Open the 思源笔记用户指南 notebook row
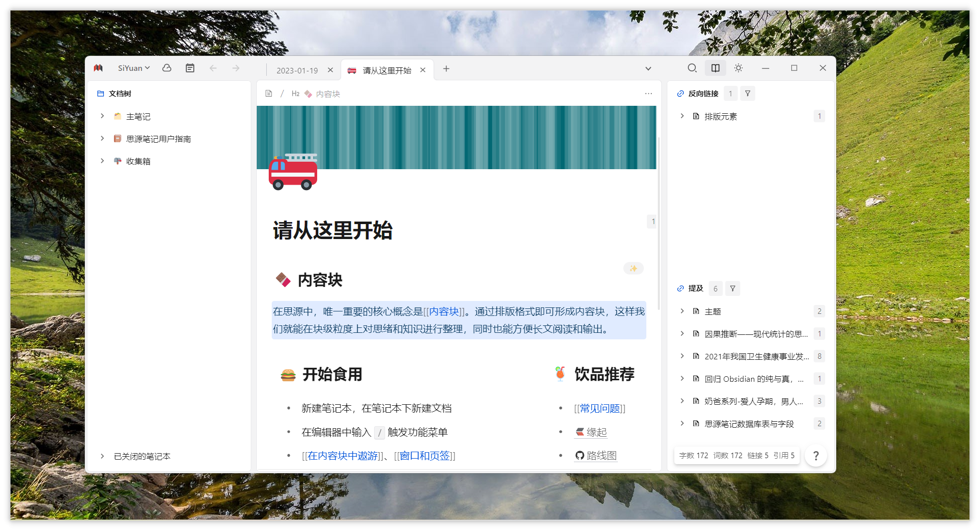This screenshot has height=531, width=980. (169, 139)
